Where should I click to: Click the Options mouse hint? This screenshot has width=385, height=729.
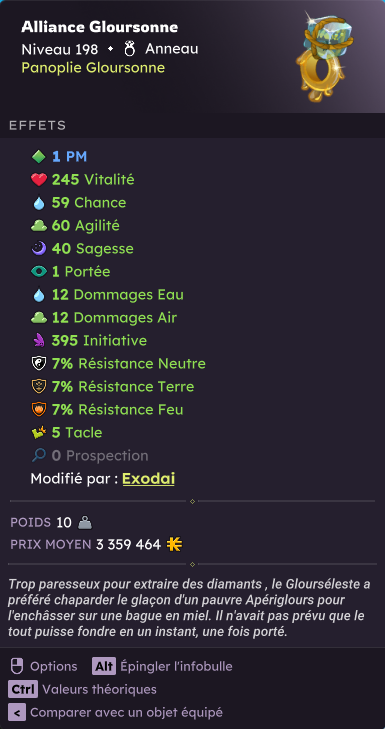click(x=43, y=666)
